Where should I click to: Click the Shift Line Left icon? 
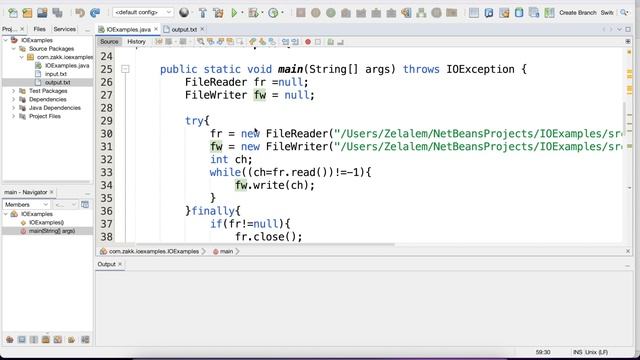(285, 42)
